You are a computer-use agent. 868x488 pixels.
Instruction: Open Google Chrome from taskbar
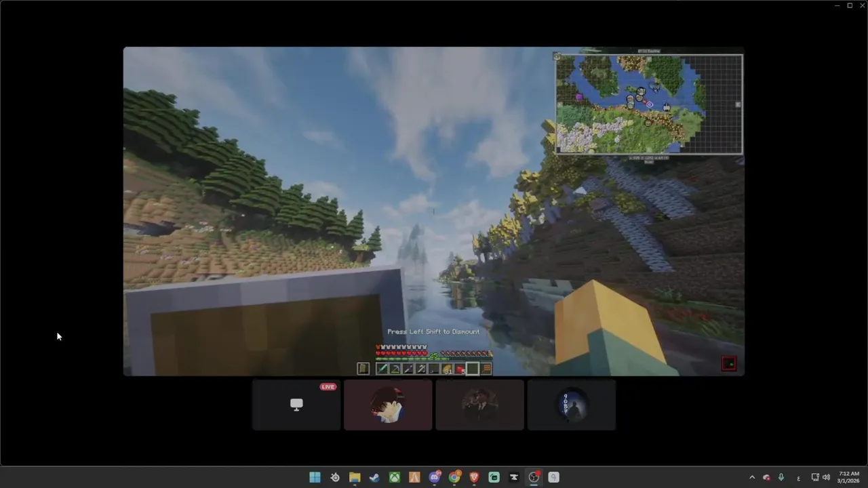pos(454,477)
